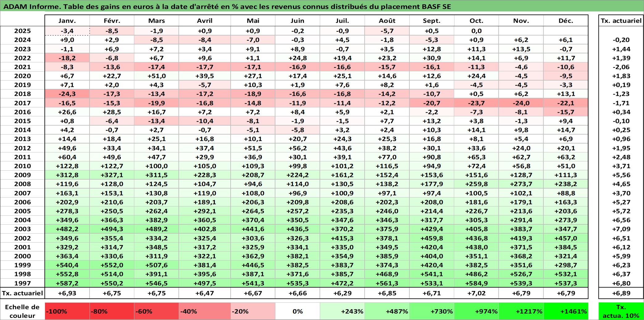Click the 1997 row label
Screen dimensions: 644x320
click(23, 283)
